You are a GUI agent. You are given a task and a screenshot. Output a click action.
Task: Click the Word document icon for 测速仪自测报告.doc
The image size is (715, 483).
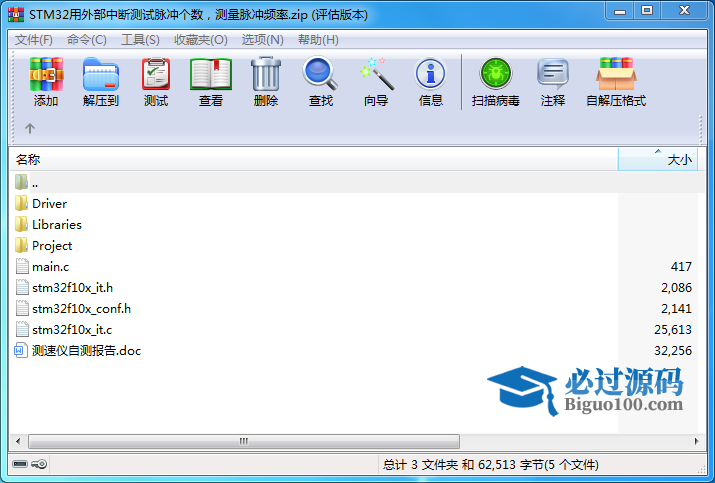pos(21,350)
